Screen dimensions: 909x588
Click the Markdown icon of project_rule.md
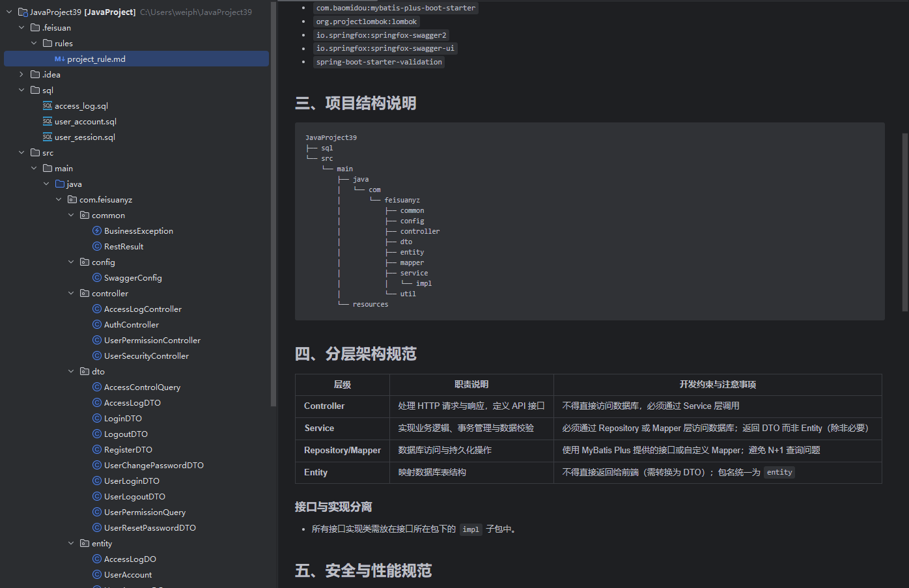59,59
